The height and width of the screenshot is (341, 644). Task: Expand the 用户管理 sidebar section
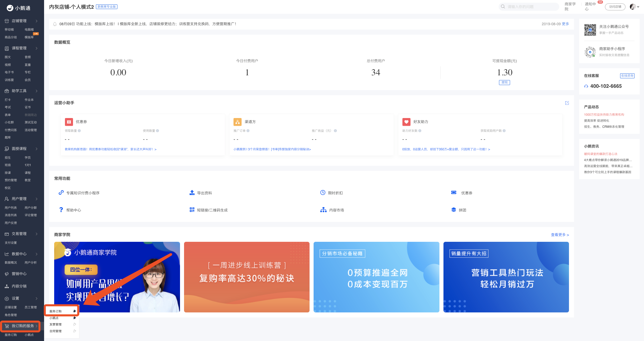(21, 199)
